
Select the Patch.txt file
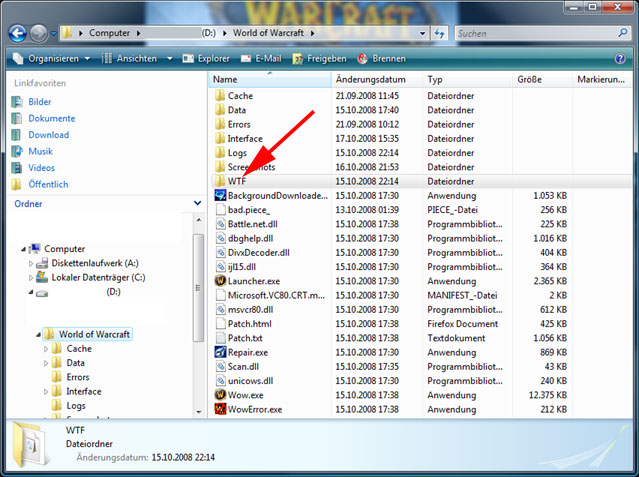click(x=245, y=338)
